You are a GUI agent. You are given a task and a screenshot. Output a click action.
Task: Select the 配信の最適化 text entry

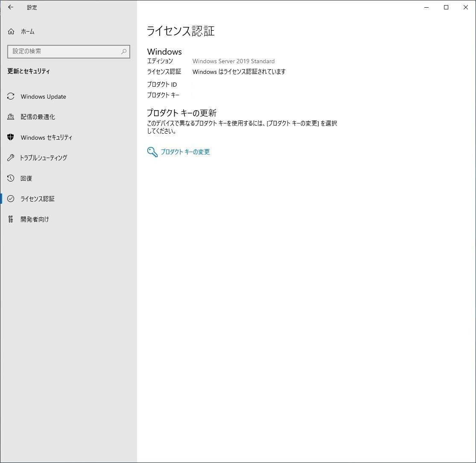[38, 117]
